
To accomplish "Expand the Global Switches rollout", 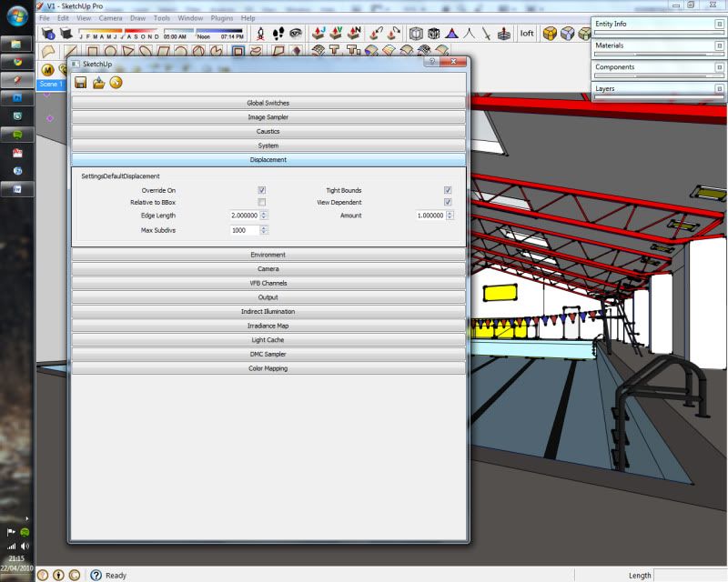I will click(x=268, y=103).
